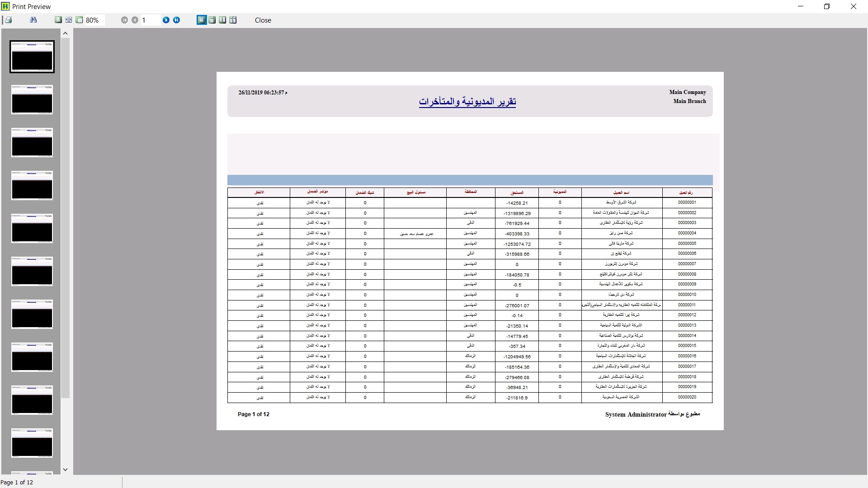This screenshot has height=488, width=868.
Task: Click the amount -14779.45 cell
Action: 517,337
